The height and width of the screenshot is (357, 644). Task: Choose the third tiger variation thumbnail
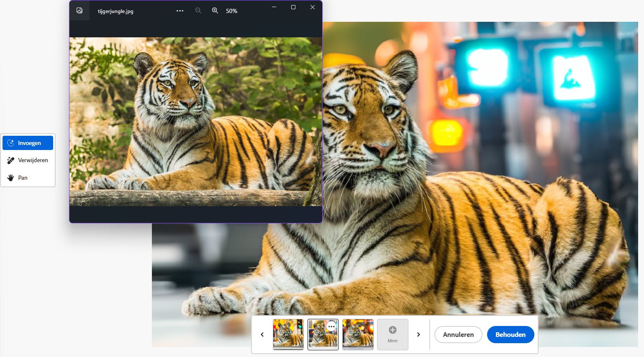[x=358, y=334]
